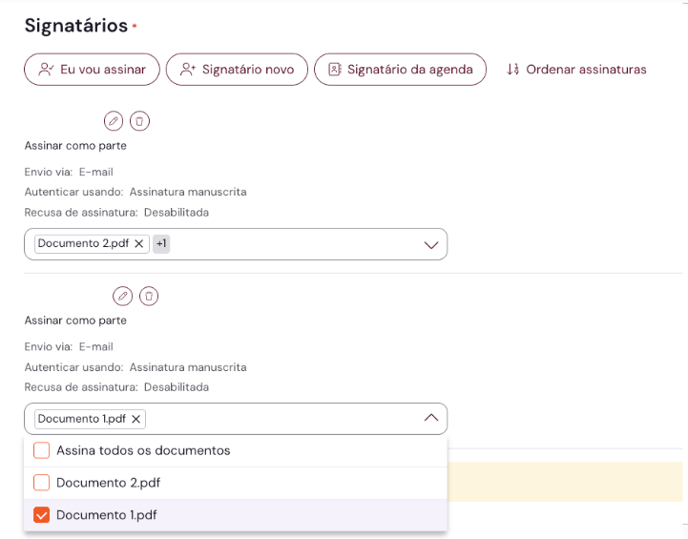Click inside the second signer's documents field
Image resolution: width=688 pixels, height=539 pixels.
coord(280,419)
